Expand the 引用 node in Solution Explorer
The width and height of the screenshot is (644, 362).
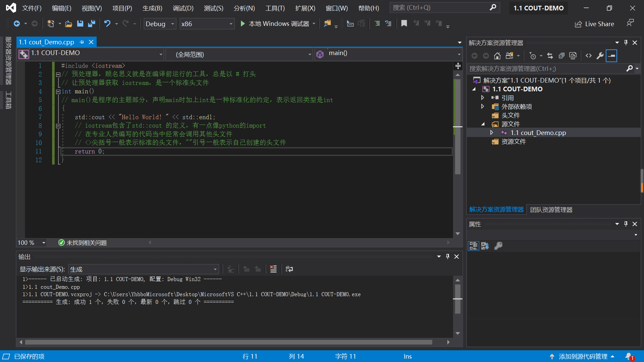(x=483, y=98)
